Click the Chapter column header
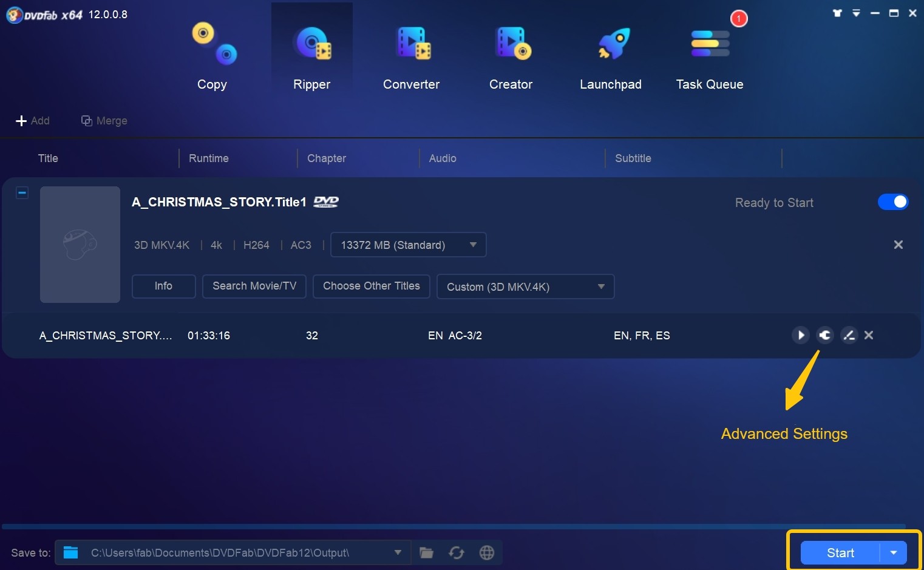 [327, 158]
